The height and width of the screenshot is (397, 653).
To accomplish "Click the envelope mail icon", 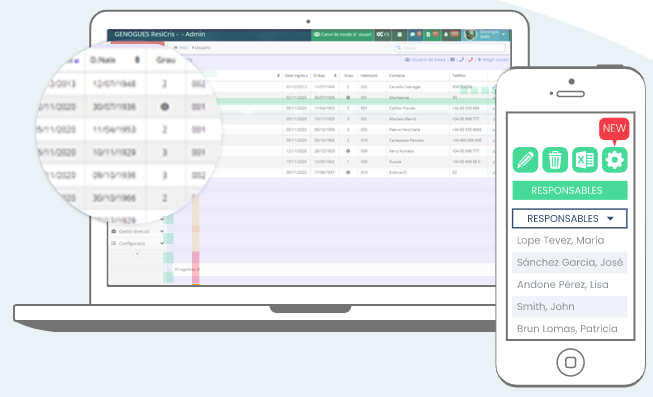I will click(x=452, y=60).
